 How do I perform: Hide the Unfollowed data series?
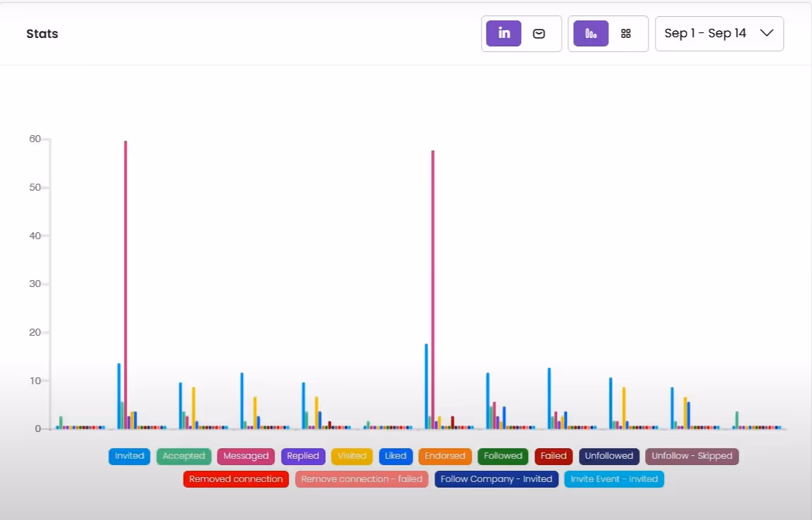click(608, 456)
